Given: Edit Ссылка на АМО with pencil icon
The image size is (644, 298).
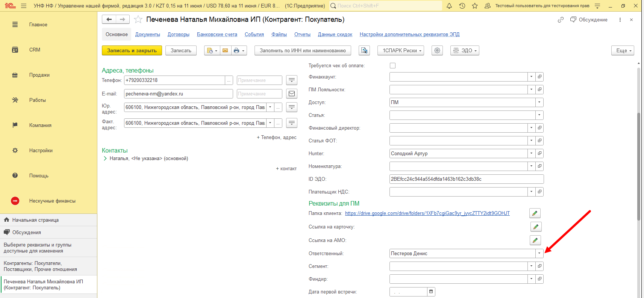Looking at the screenshot, I should (535, 240).
